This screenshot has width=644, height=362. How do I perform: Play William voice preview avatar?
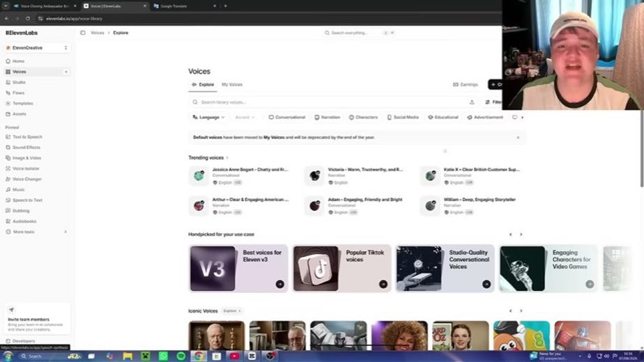click(430, 205)
